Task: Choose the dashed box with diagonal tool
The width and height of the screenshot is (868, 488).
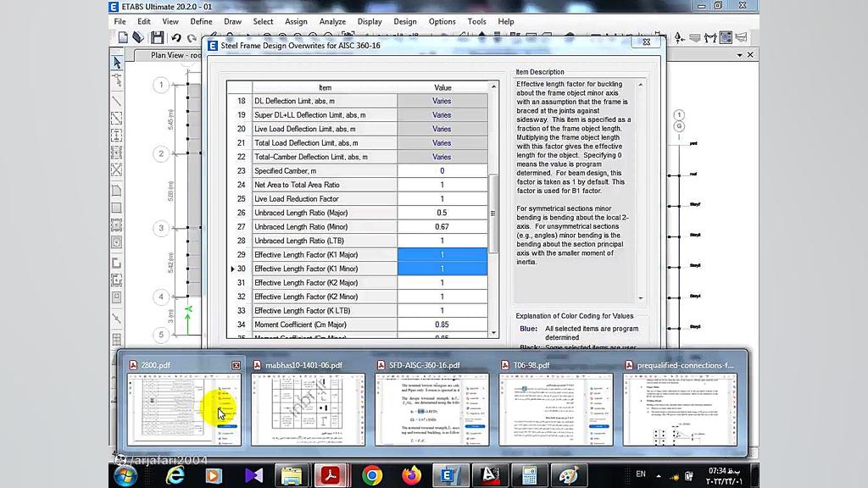Action: pyautogui.click(x=117, y=119)
